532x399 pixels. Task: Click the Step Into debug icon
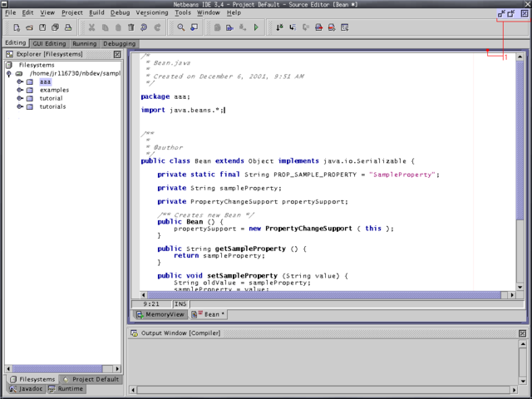tap(293, 27)
